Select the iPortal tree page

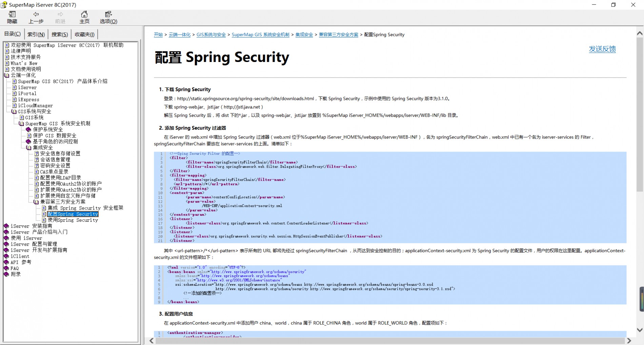pyautogui.click(x=27, y=93)
